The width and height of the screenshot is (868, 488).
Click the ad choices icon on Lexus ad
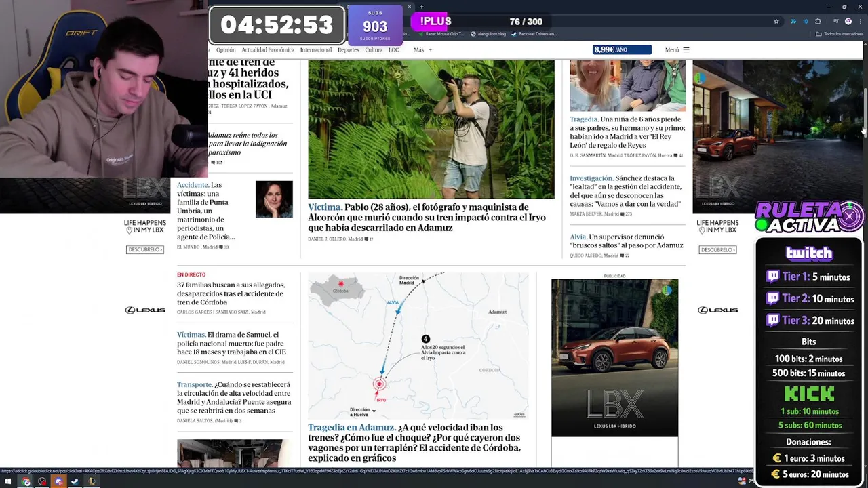click(x=668, y=289)
